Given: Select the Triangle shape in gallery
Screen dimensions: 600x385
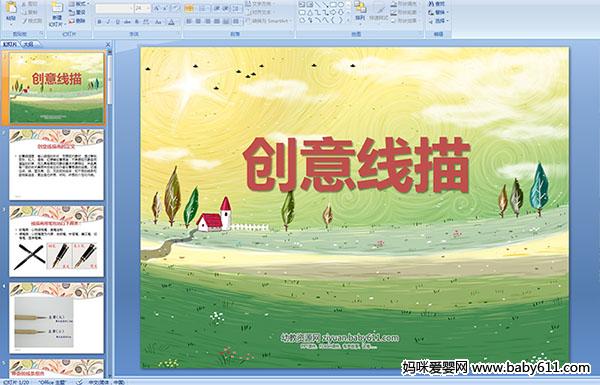Looking at the screenshot, I should [310, 12].
